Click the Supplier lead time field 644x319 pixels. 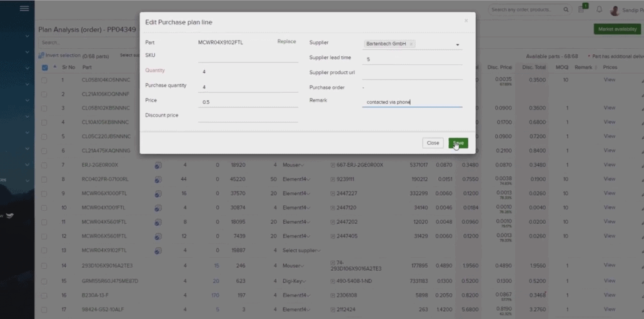(413, 59)
